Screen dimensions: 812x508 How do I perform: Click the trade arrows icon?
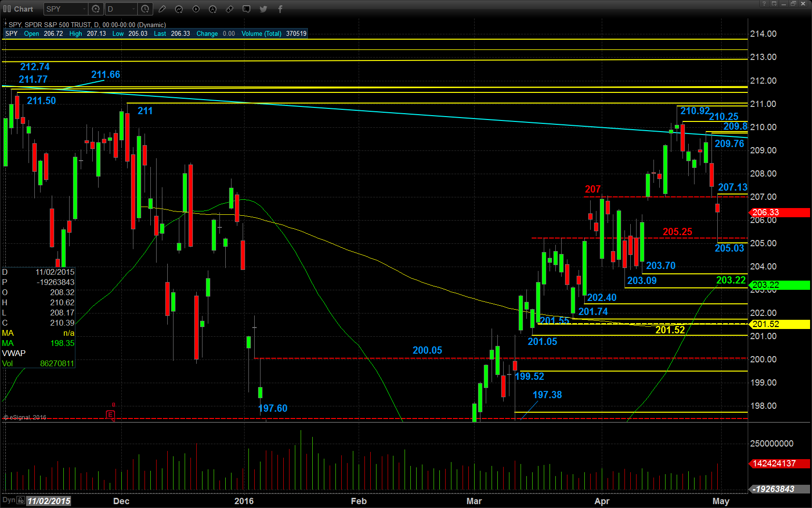(230, 9)
